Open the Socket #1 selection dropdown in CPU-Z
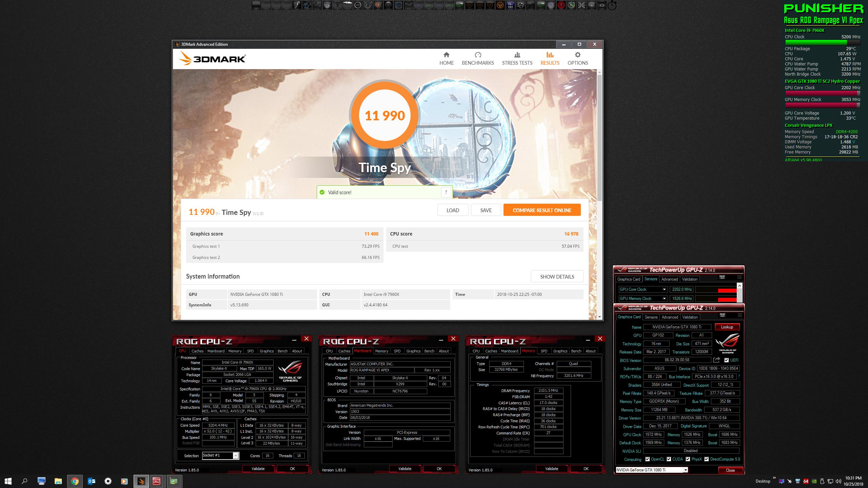The image size is (868, 488). (x=236, y=455)
